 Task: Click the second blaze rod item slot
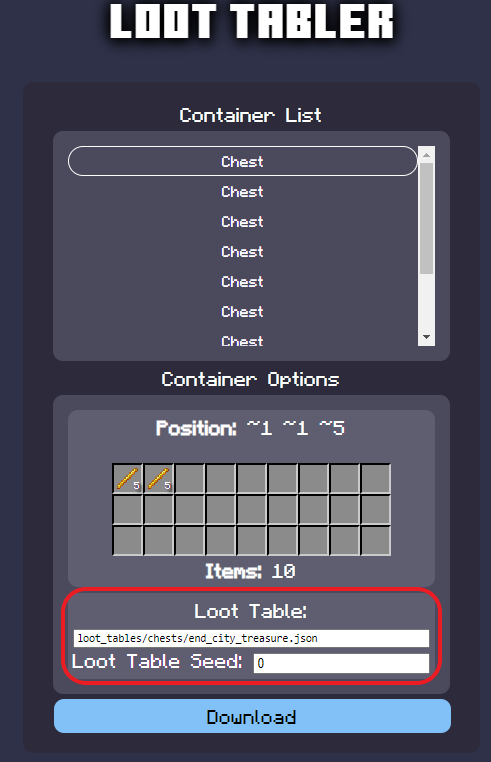pyautogui.click(x=159, y=479)
